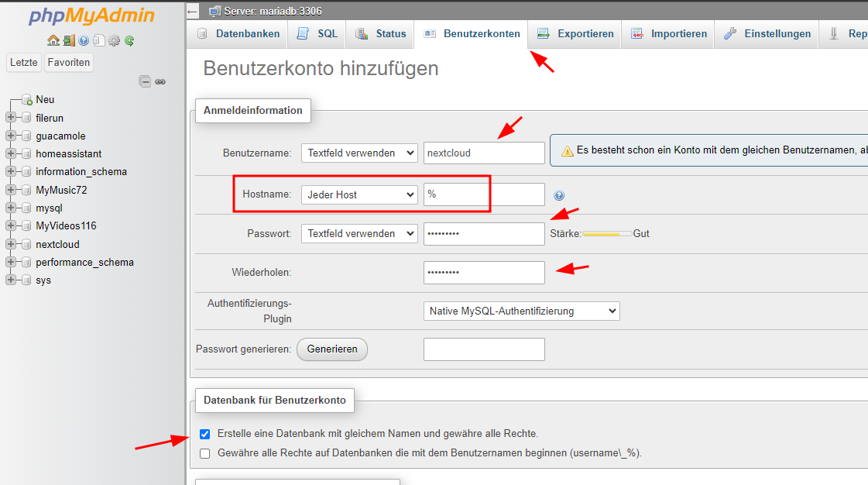
Task: Click the Favoriten button in sidebar
Action: [x=69, y=63]
